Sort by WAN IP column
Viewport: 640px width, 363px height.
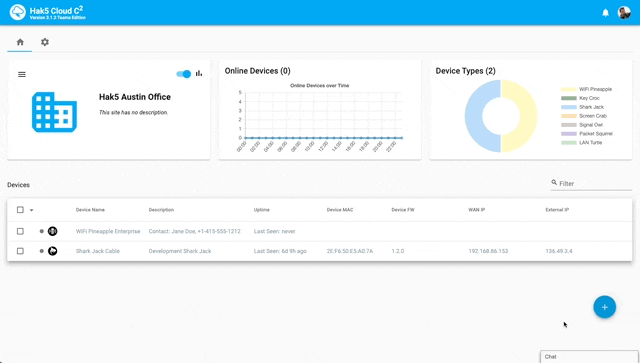click(476, 210)
